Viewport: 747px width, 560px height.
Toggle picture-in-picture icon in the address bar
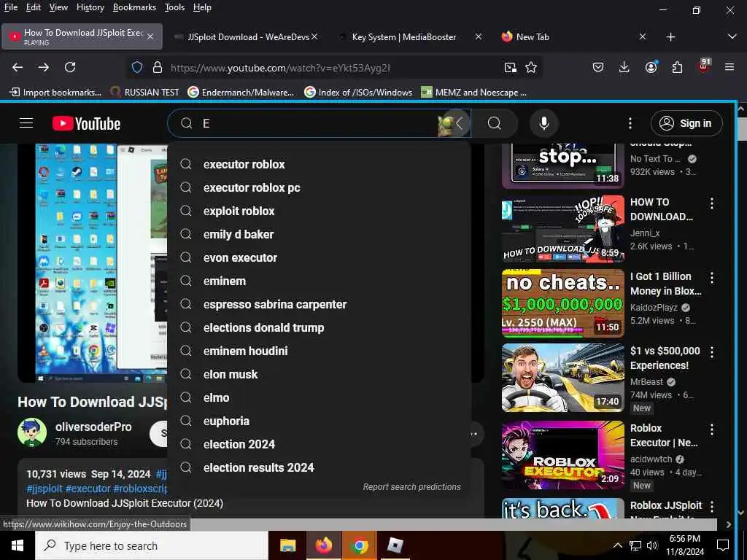510,68
